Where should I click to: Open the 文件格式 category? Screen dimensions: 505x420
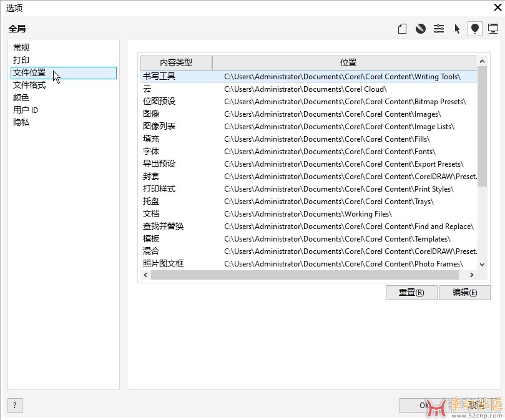[x=29, y=85]
